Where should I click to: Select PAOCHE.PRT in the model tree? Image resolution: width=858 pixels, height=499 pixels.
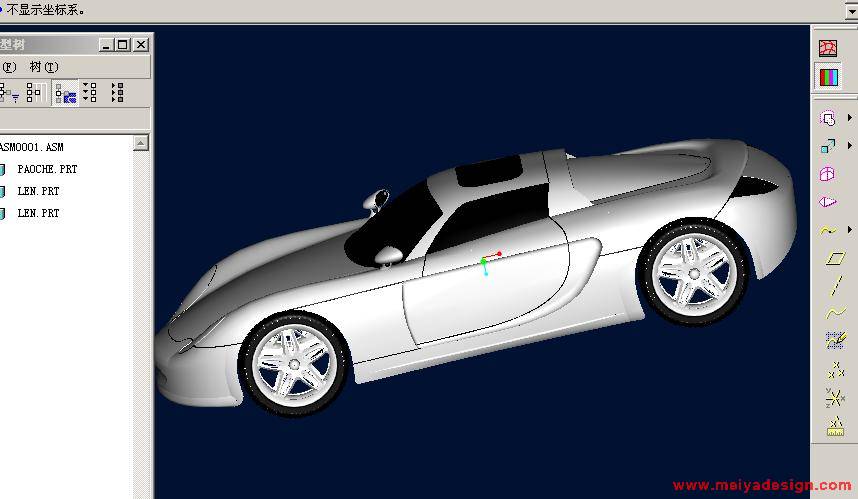coord(47,169)
